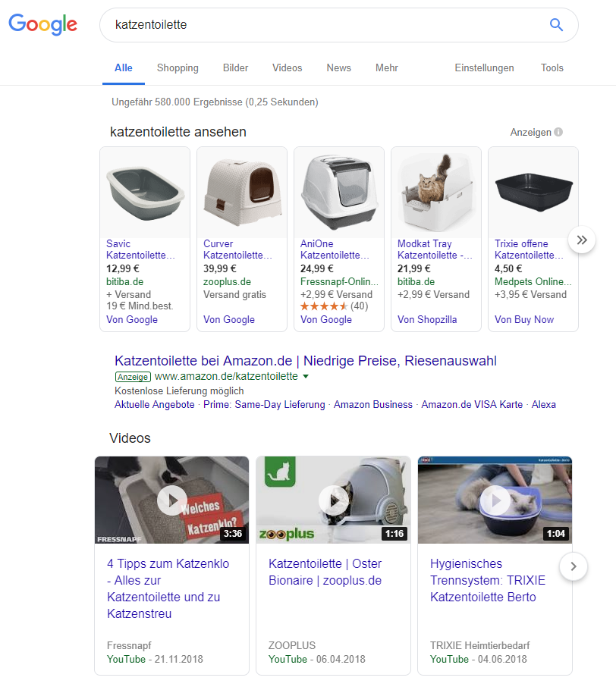The width and height of the screenshot is (616, 690).
Task: Open Curver Katzentoilette product image
Action: [242, 193]
